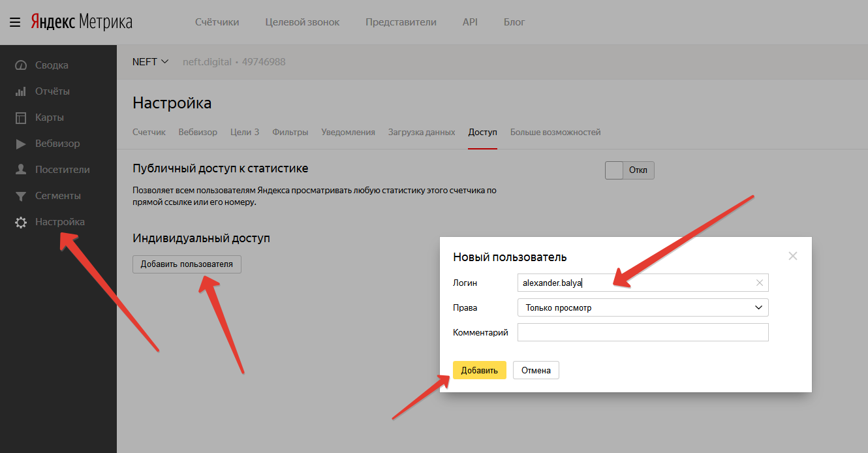Toggle public access switch Откл
This screenshot has height=453, width=868.
629,170
